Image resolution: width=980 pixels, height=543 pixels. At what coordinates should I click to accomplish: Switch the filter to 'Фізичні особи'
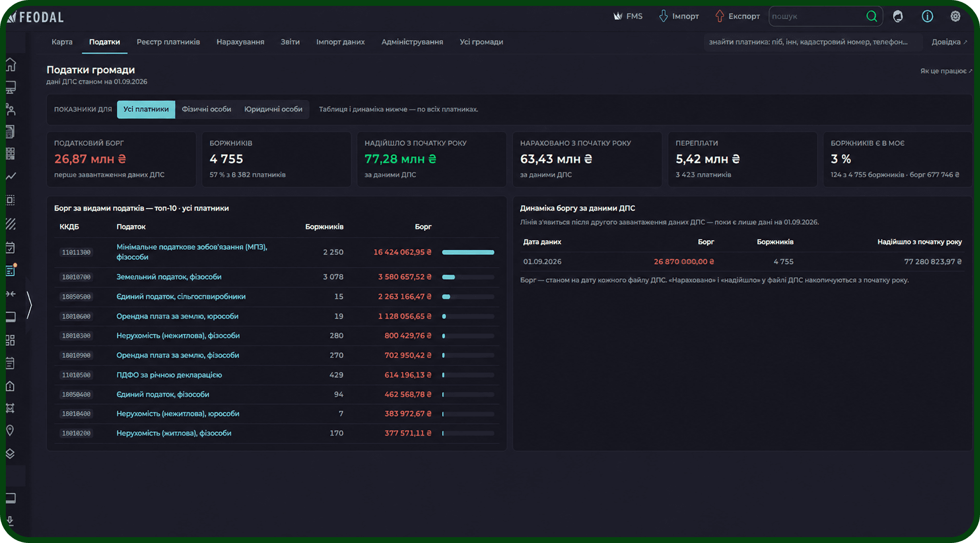pos(206,109)
